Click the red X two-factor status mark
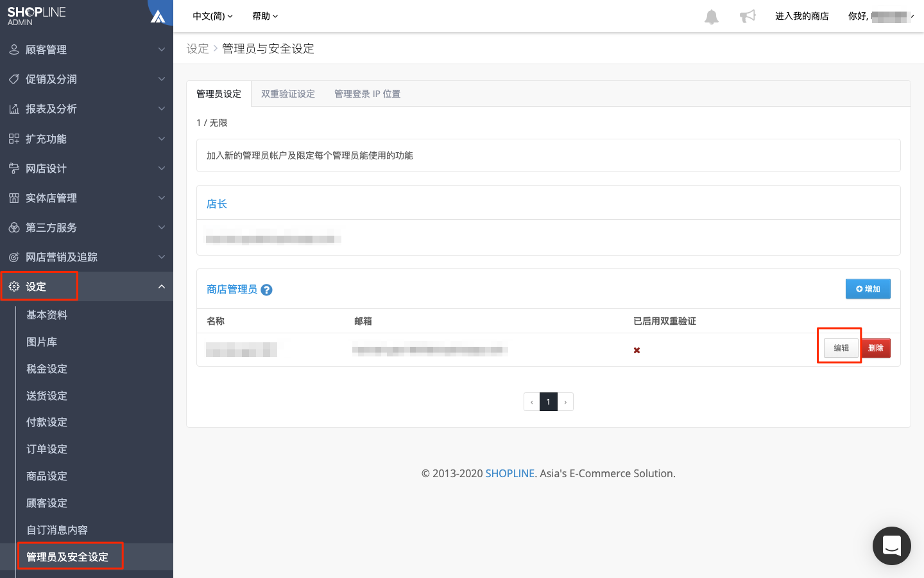 coord(637,350)
